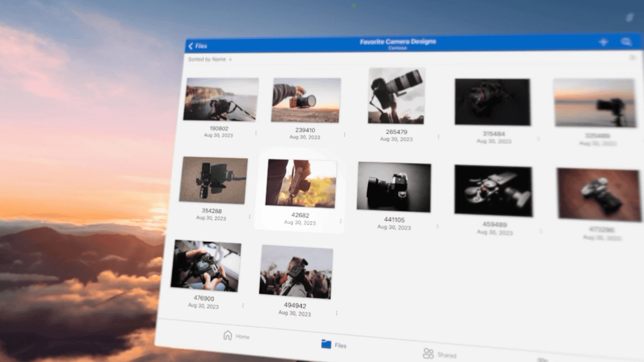Select the 494942 crowd camera thumbnail
Screen dimensions: 644x362
296,272
